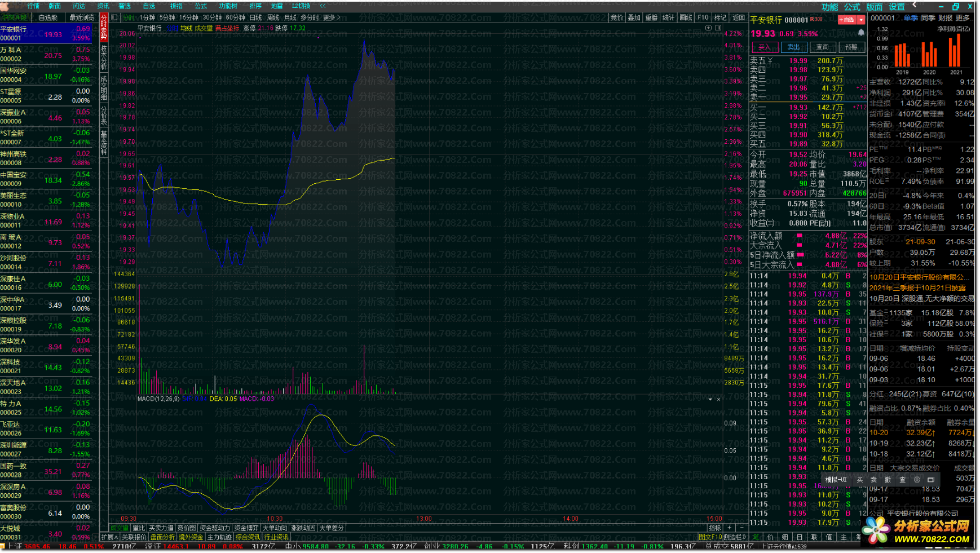The height and width of the screenshot is (553, 980).
Task: Click the 值 tab at bottom right
Action: click(x=829, y=537)
